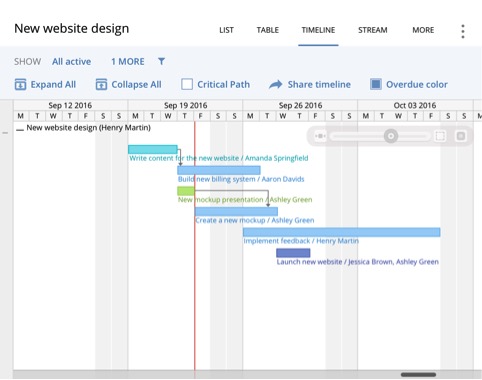Click the fit-to-selection dashed square icon
482x380 pixels.
(440, 136)
